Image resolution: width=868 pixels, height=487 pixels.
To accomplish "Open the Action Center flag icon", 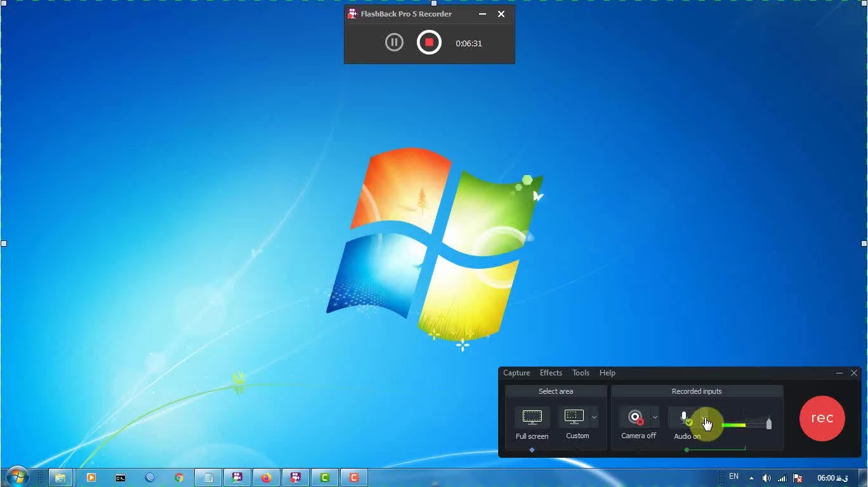I will coord(798,478).
